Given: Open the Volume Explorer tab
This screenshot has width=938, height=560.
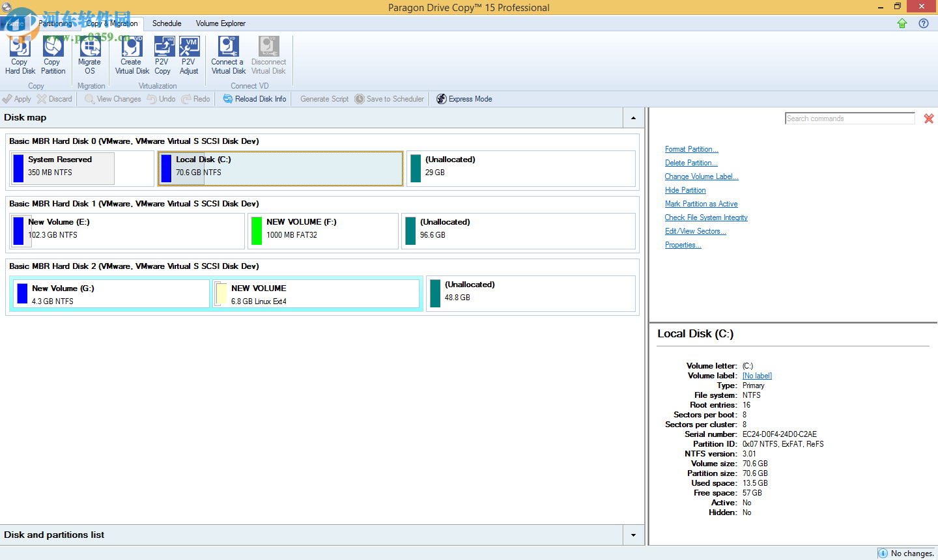Looking at the screenshot, I should click(220, 23).
